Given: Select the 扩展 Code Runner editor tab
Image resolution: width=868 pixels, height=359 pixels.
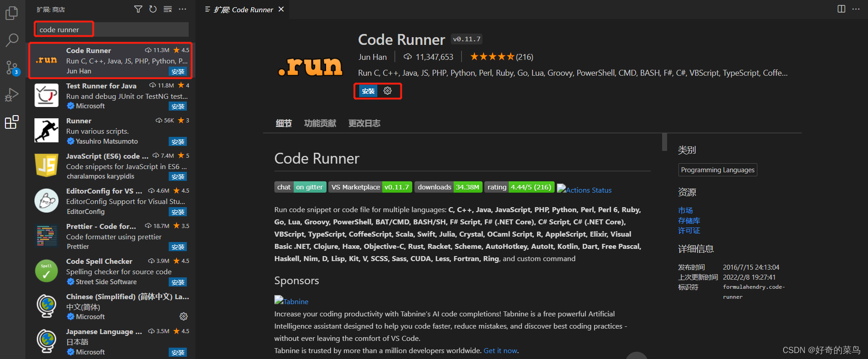Looking at the screenshot, I should (244, 10).
